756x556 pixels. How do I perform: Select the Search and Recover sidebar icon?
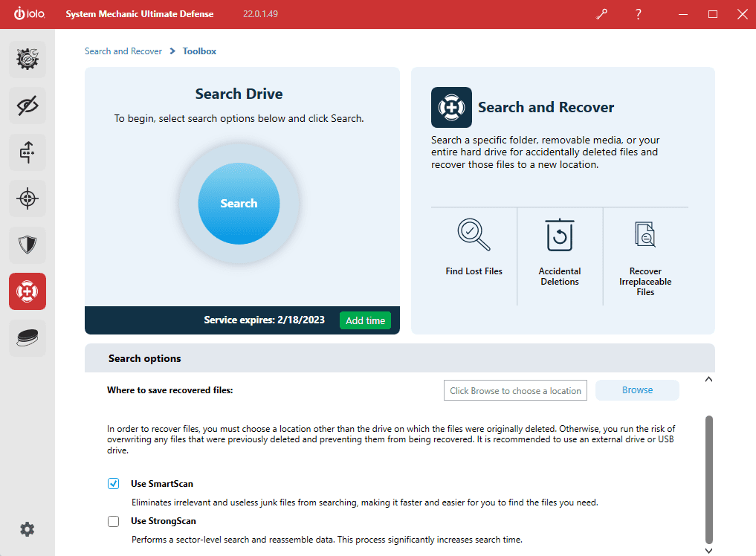(28, 291)
